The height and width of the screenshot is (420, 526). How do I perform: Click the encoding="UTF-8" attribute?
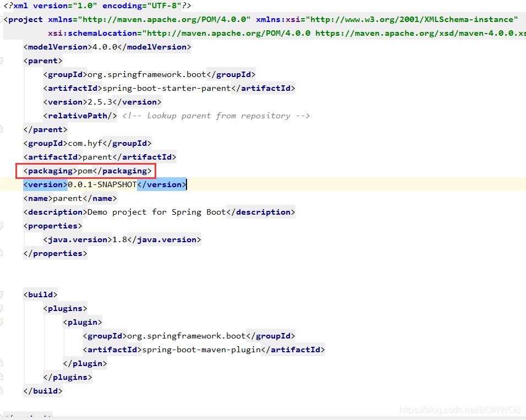coord(142,6)
